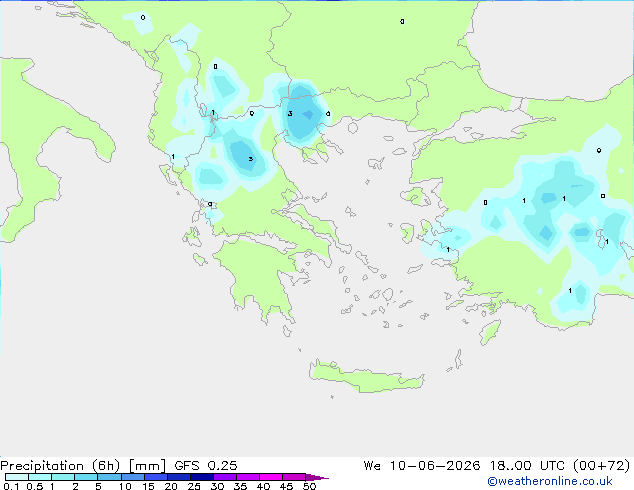Click the '10-06-2026' forecast date

tap(435, 466)
